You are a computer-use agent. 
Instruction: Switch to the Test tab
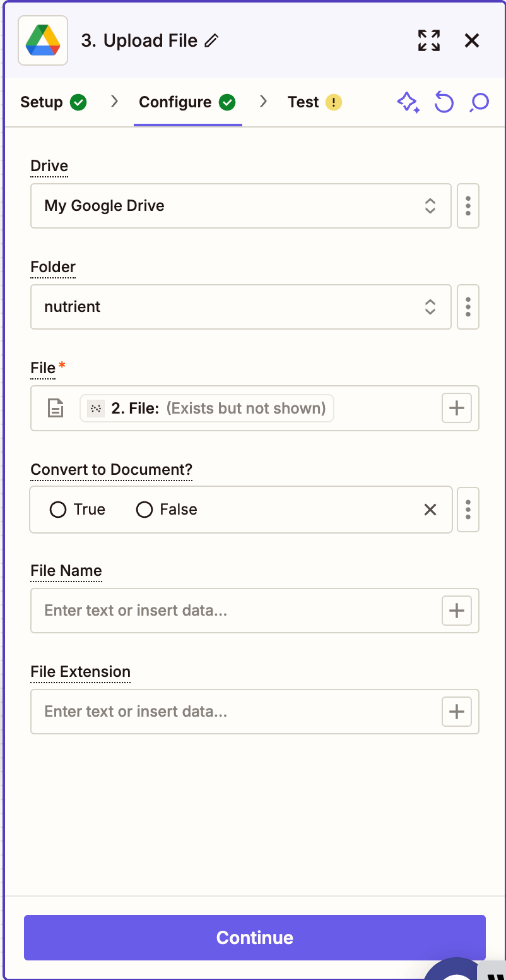point(303,102)
